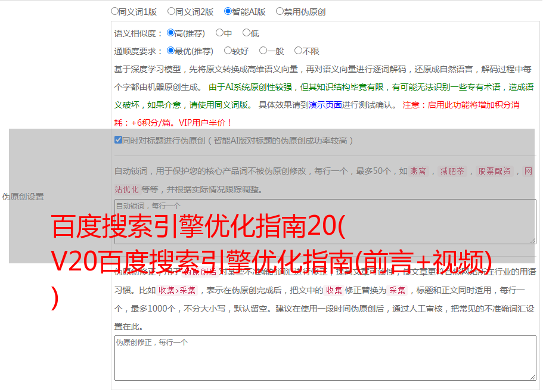543x392 pixels.
Task: Grab the 伪原创修正 textarea resize handle
Action: coord(533,377)
